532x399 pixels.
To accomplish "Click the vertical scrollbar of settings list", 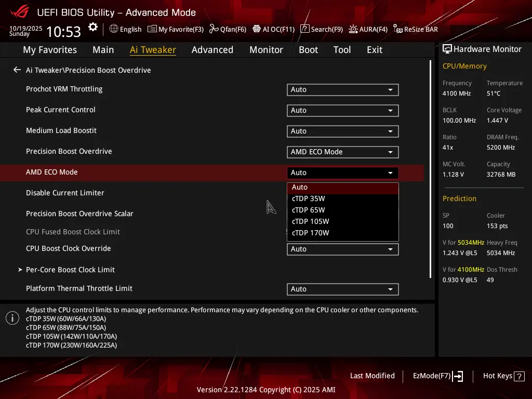I will [x=430, y=169].
